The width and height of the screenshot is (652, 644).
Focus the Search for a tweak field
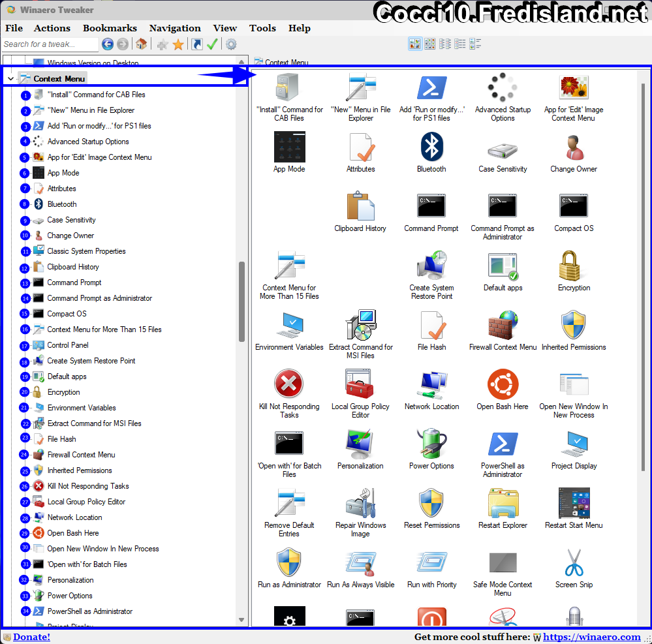pos(50,44)
